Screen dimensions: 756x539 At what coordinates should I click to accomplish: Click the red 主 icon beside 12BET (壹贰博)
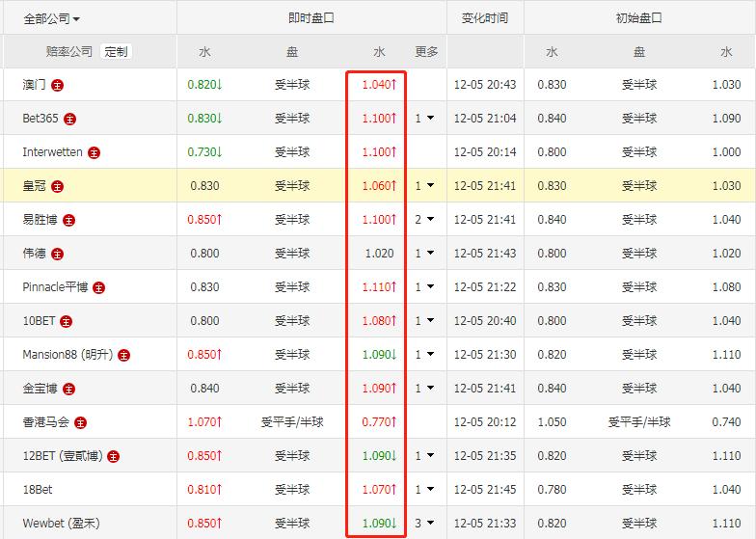114,457
